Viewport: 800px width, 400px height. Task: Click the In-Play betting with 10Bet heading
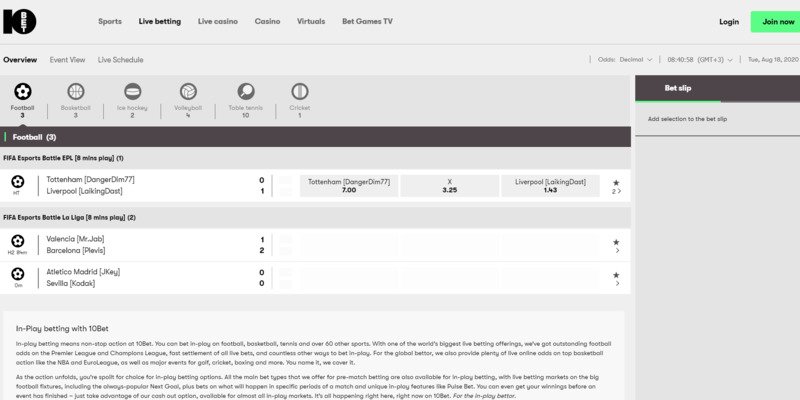[62, 329]
